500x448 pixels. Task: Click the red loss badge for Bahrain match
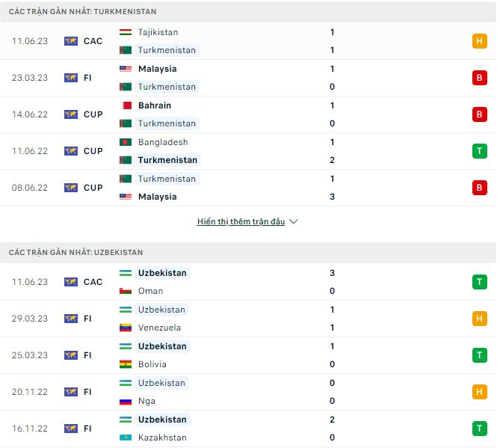[x=479, y=114]
